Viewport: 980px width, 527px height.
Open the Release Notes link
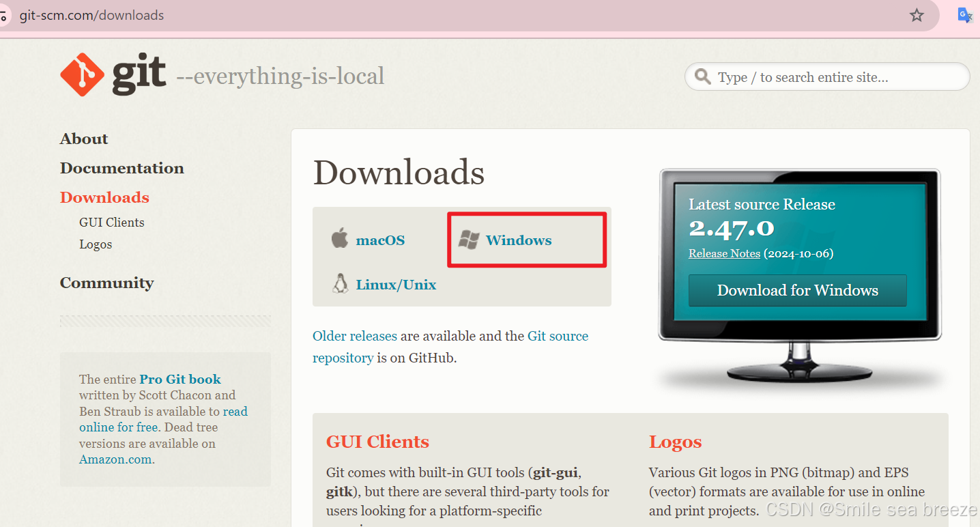click(724, 253)
